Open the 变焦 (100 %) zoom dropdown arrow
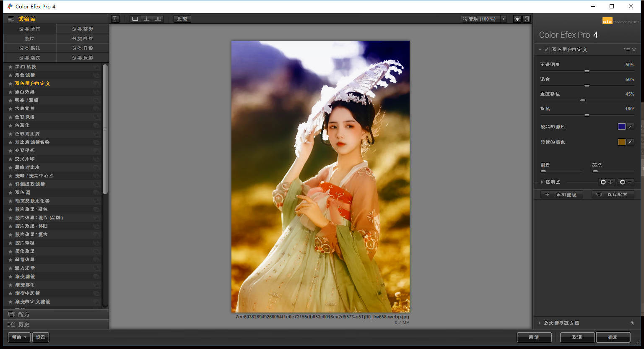Screen dimensions: 644x349 (x=504, y=19)
